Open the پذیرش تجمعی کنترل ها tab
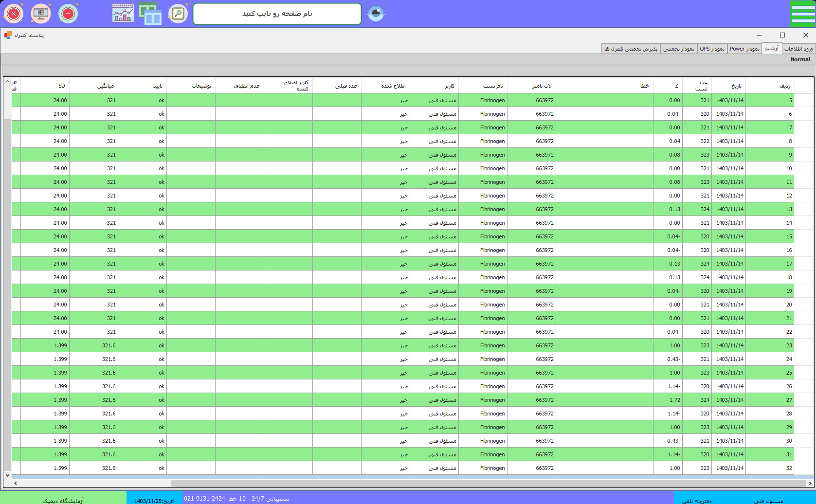Image resolution: width=816 pixels, height=504 pixels. pyautogui.click(x=631, y=49)
